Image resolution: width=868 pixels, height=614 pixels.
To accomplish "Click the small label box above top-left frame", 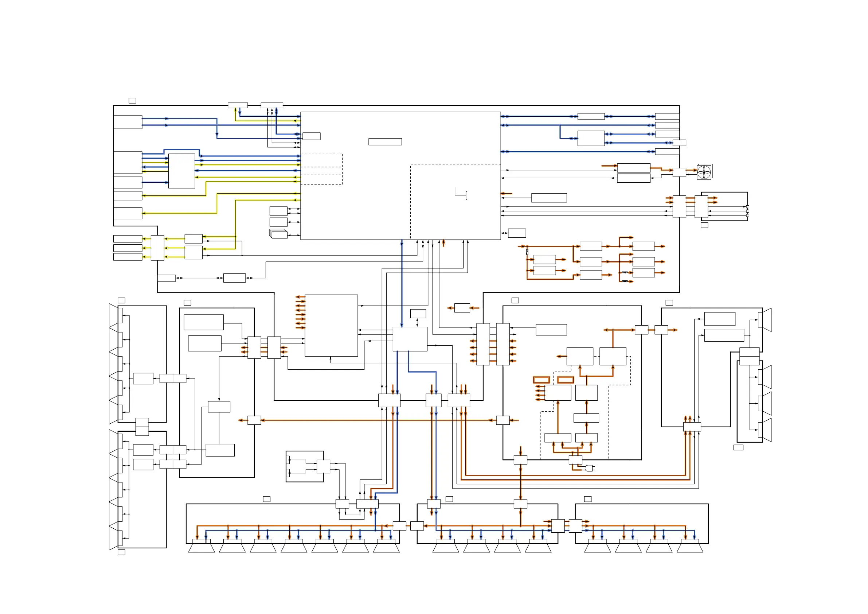I will 132,100.
